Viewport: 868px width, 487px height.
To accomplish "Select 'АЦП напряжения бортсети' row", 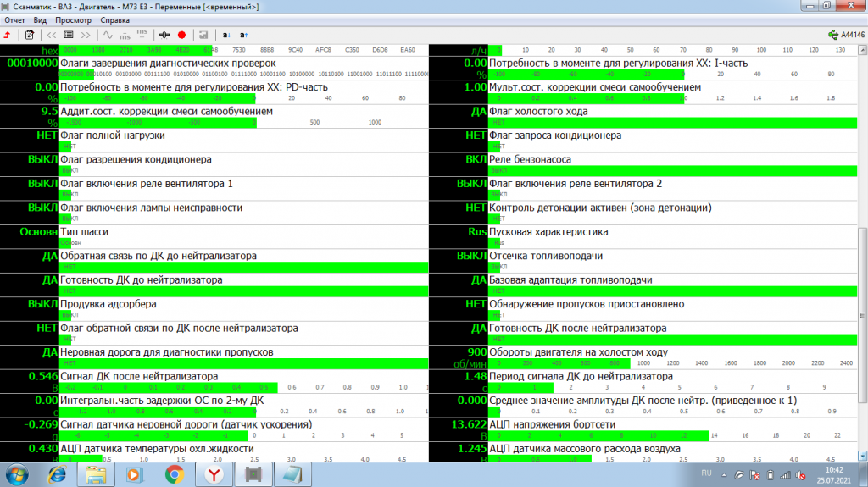I will tap(643, 429).
